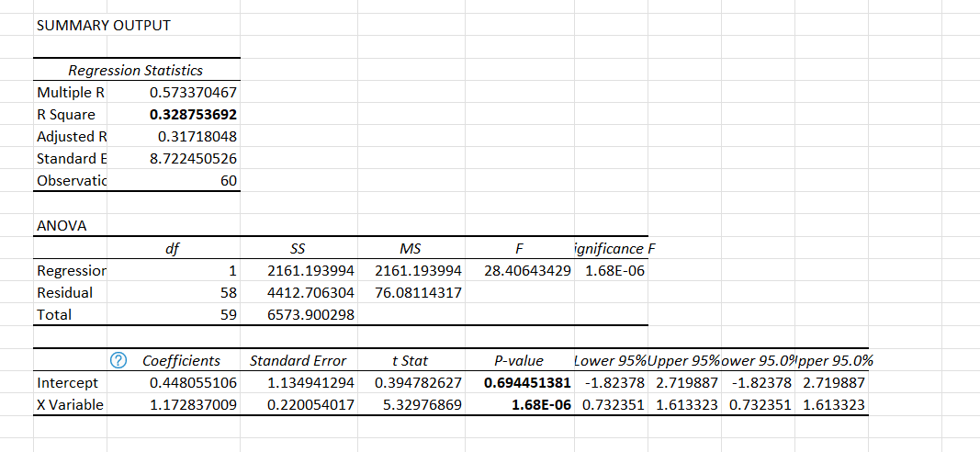The image size is (980, 452).
Task: Click the Total row label
Action: [54, 314]
